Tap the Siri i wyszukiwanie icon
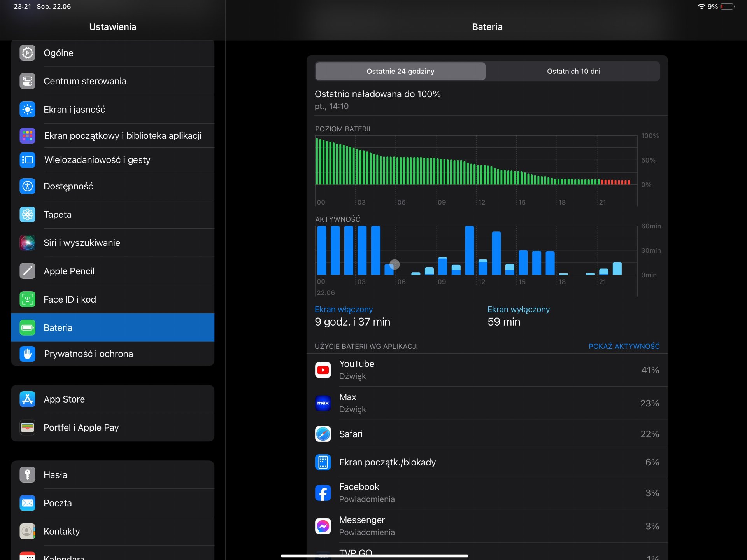 (x=27, y=243)
